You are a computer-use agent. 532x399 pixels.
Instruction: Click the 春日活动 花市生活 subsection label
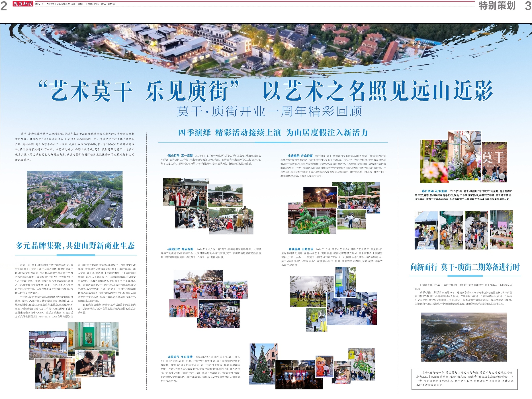tap(434, 191)
